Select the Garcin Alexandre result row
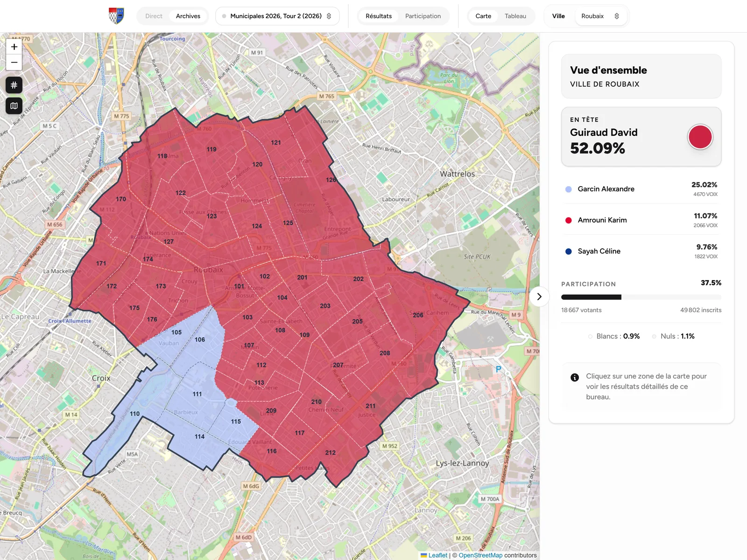The image size is (747, 560). tap(641, 189)
